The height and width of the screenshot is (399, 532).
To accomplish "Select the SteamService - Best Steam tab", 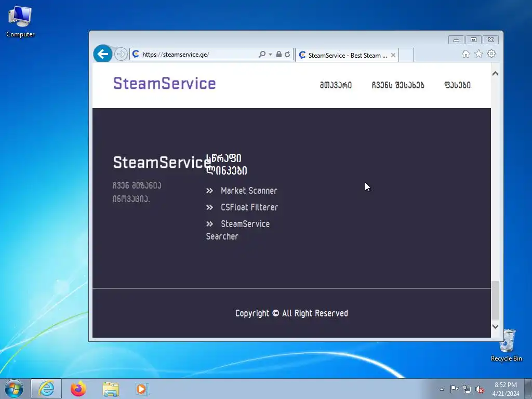I will coord(347,55).
